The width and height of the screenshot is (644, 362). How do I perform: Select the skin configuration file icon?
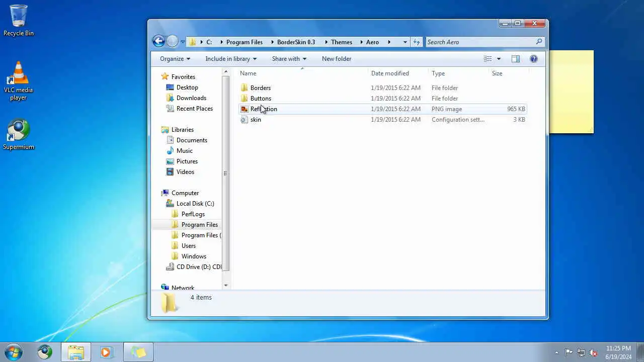pos(244,120)
